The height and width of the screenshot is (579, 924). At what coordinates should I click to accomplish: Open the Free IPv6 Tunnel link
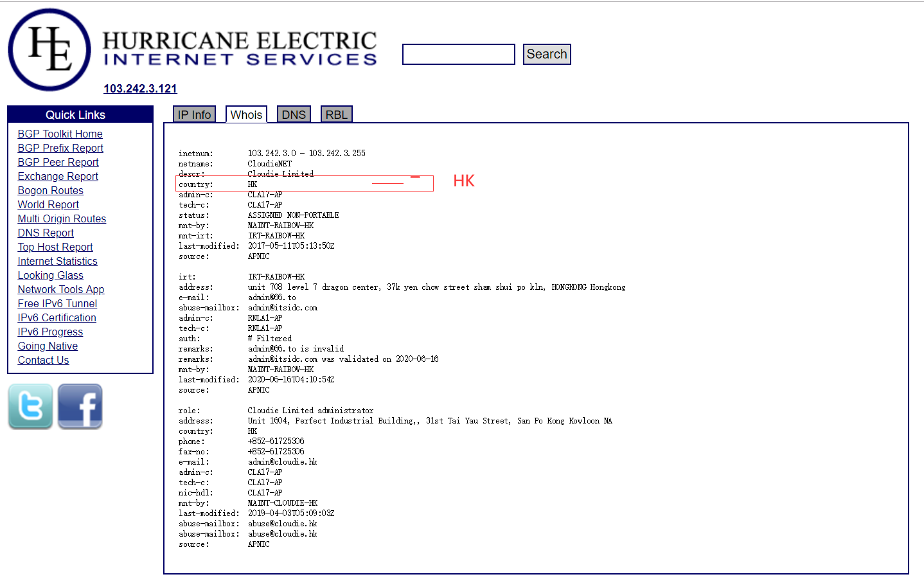[57, 303]
